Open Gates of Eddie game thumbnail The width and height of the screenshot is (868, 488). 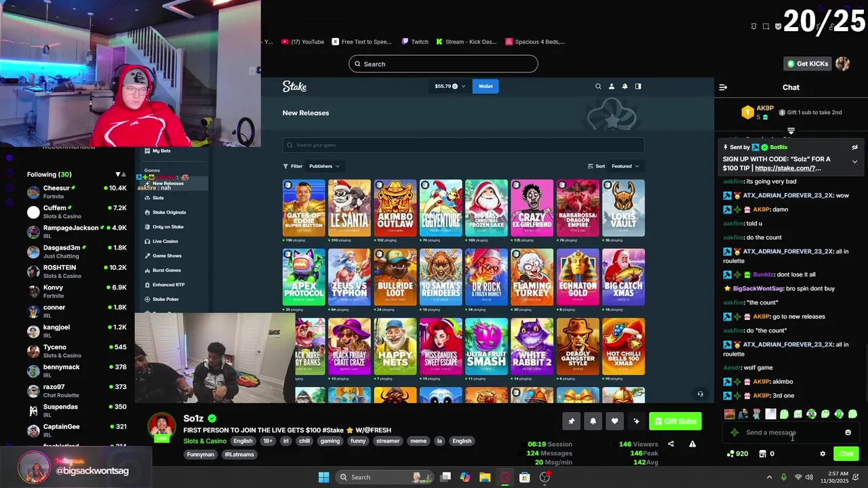coord(304,208)
